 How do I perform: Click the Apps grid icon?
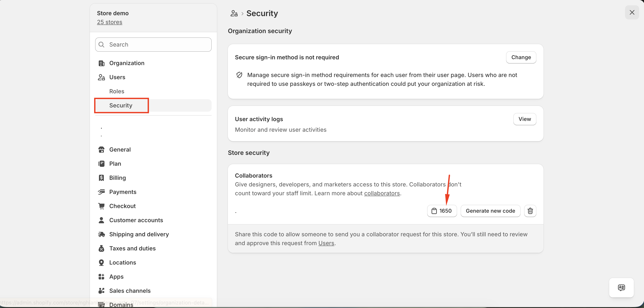[101, 277]
